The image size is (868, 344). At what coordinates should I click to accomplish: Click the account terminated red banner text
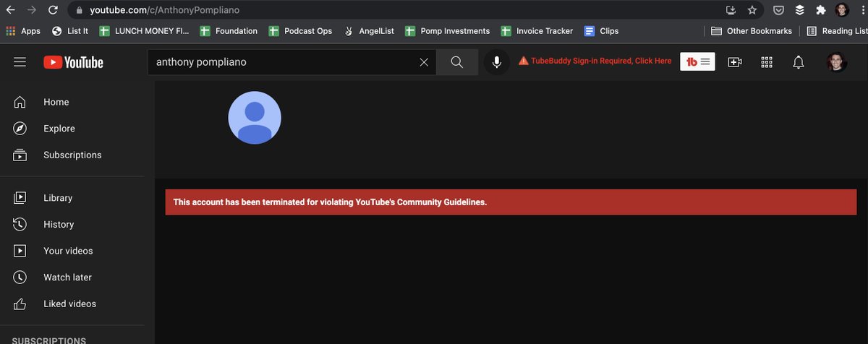click(x=330, y=202)
